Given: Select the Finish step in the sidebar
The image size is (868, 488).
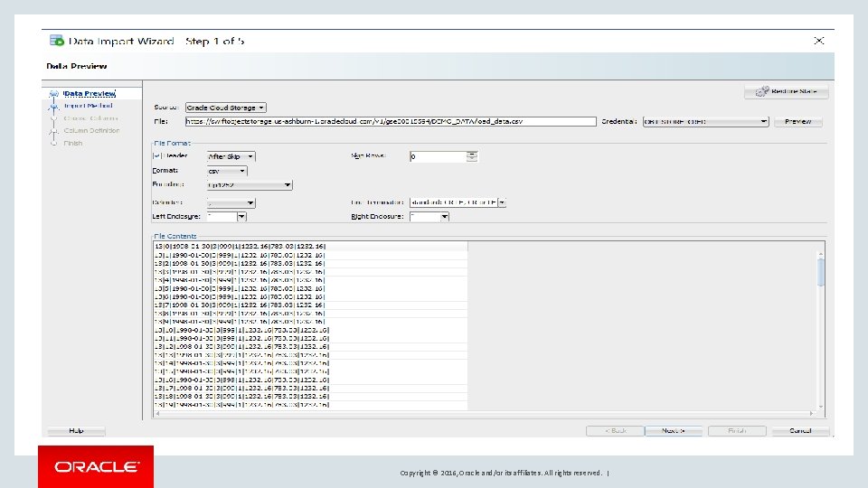Looking at the screenshot, I should coord(72,144).
